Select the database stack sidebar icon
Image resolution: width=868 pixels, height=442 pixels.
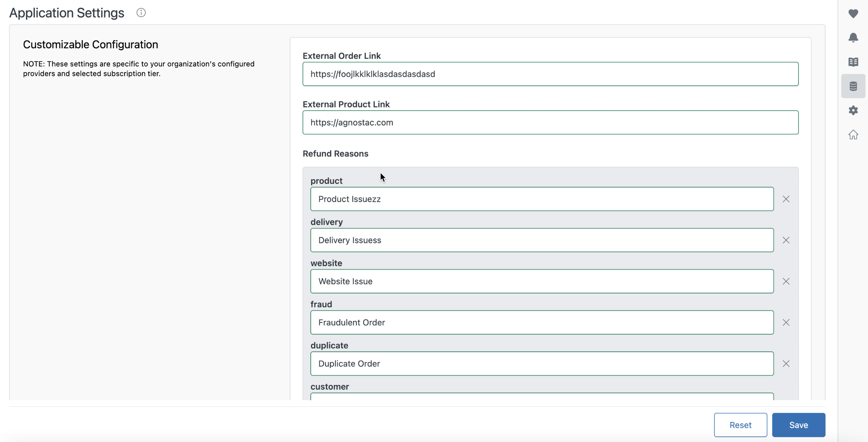(853, 86)
